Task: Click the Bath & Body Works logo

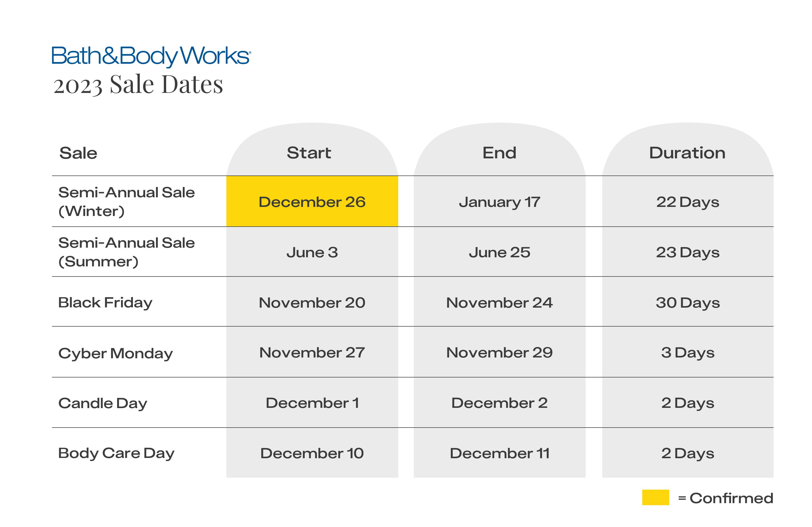Action: tap(151, 56)
